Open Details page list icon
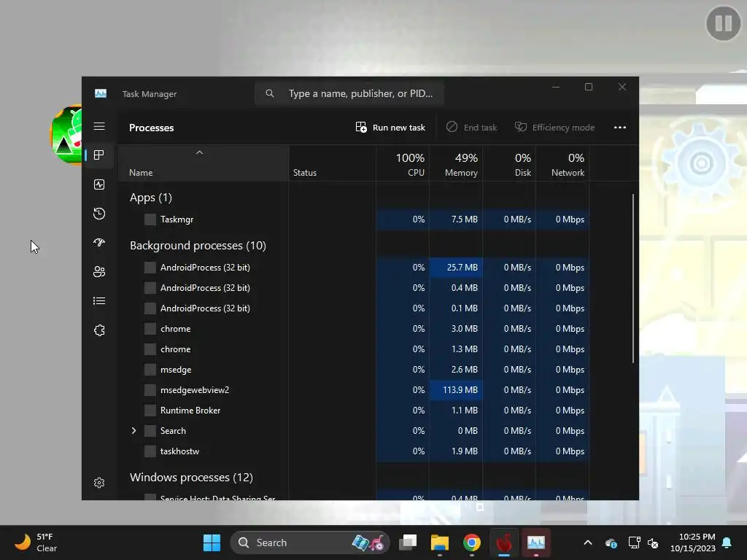The width and height of the screenshot is (747, 560). coord(99,300)
